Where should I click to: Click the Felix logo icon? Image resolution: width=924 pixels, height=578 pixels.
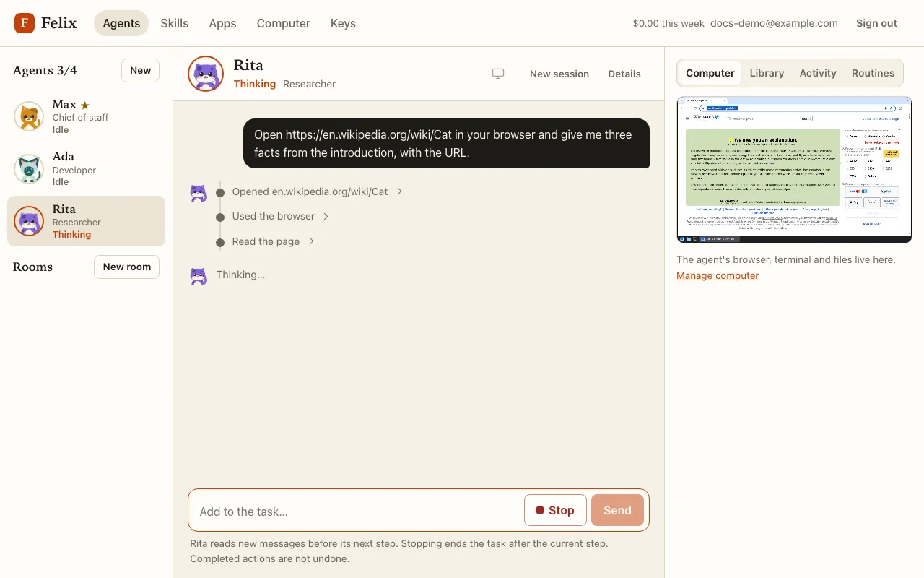coord(25,23)
